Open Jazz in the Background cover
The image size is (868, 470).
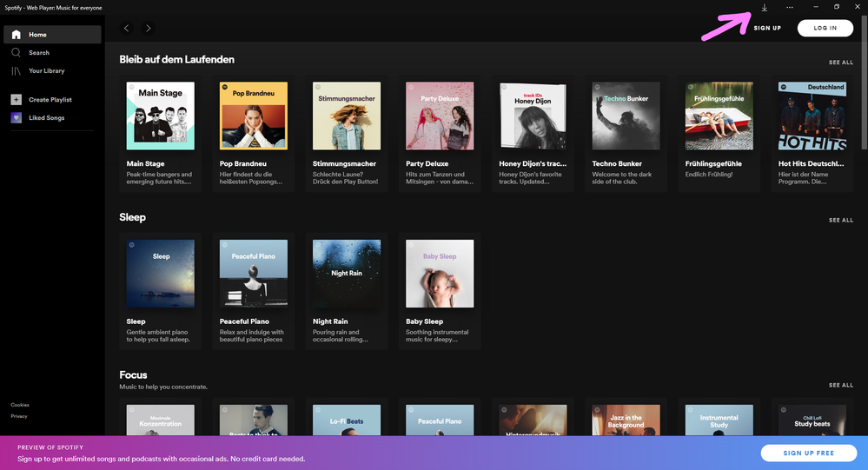[626, 420]
